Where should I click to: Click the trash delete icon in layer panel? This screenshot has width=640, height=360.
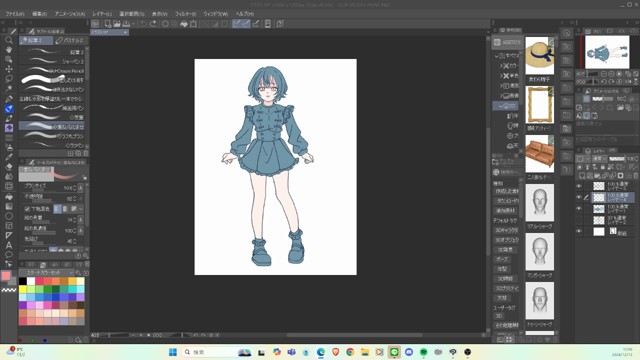click(636, 176)
